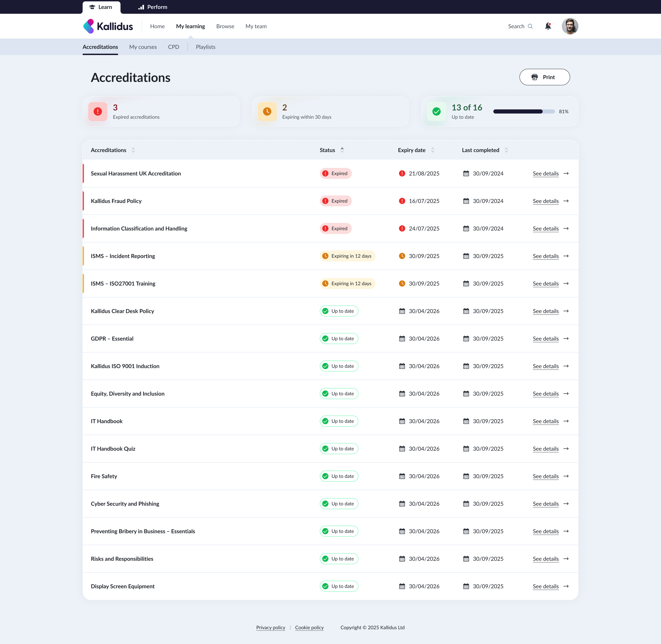Click calendar icon beside GDPR expiry date

click(x=402, y=339)
